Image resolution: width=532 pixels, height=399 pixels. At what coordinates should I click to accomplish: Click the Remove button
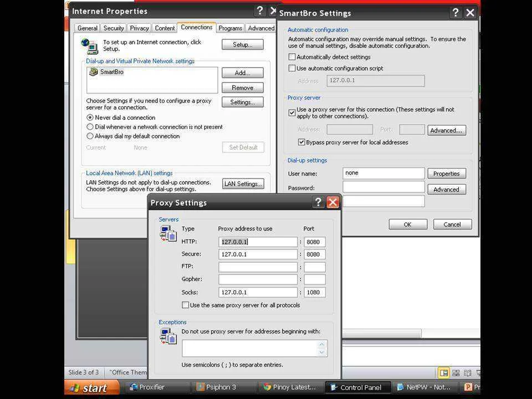point(243,88)
